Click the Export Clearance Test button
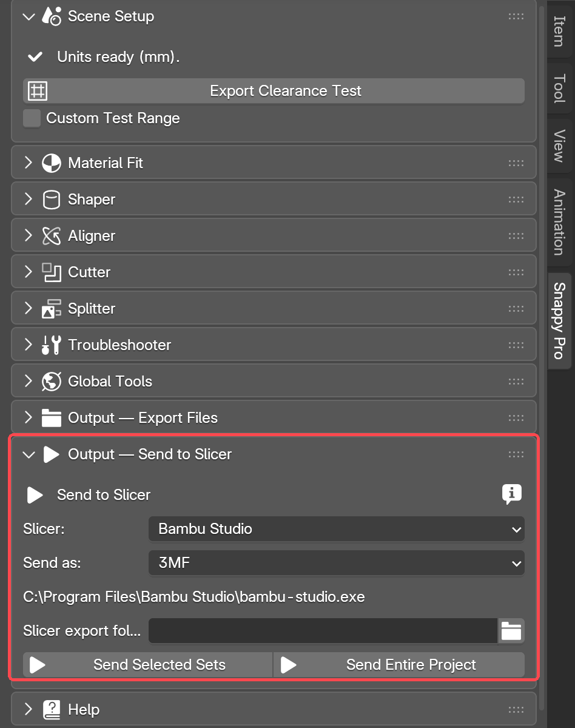 click(274, 91)
